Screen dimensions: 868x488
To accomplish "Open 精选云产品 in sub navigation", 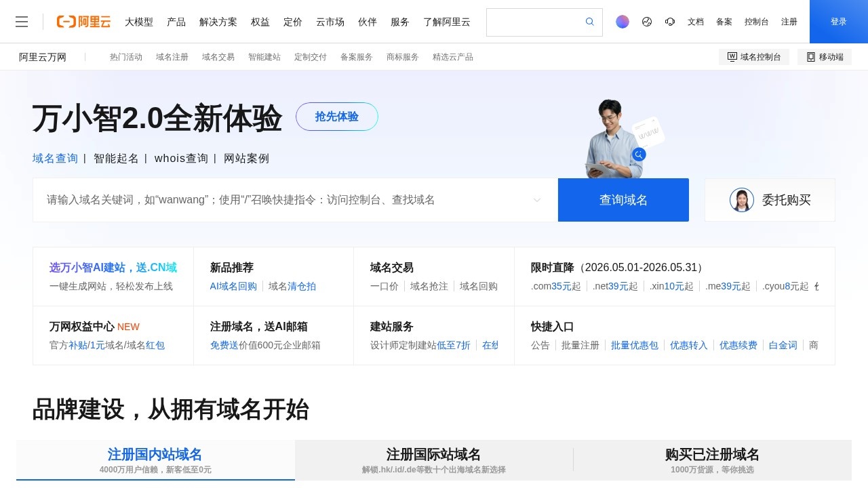I will 453,57.
